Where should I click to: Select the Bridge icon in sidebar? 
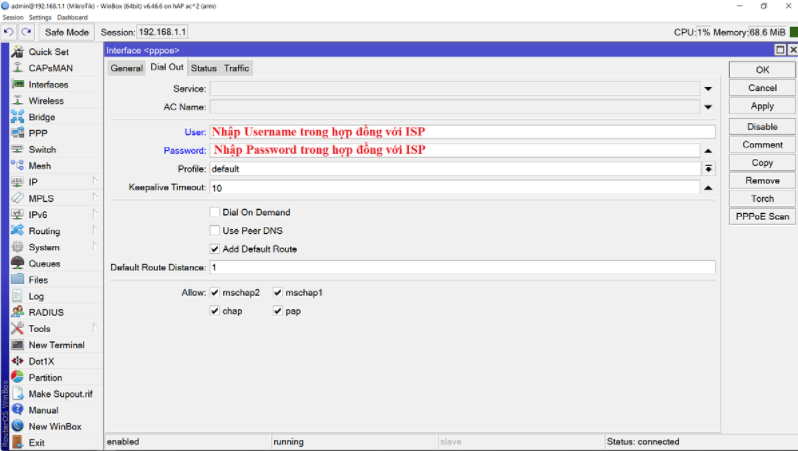click(x=18, y=117)
